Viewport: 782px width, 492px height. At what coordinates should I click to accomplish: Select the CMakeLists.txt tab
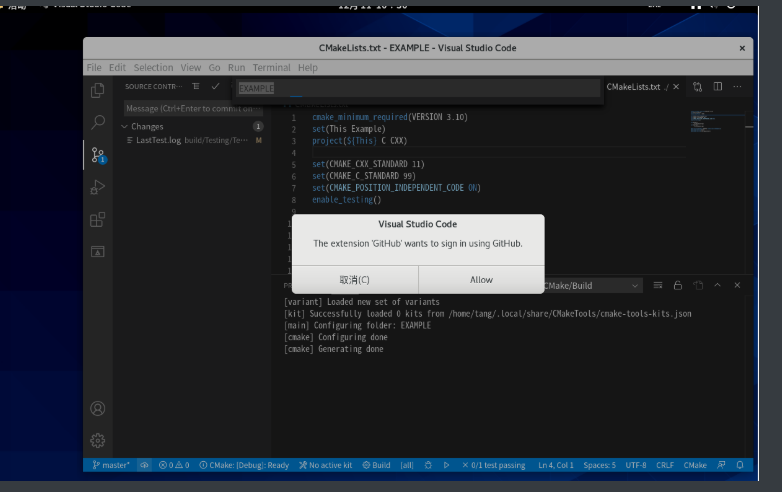pos(633,87)
